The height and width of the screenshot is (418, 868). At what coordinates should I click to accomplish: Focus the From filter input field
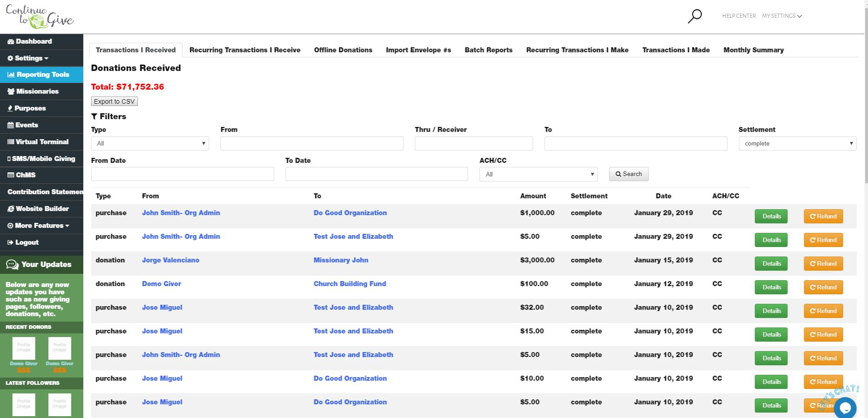312,143
